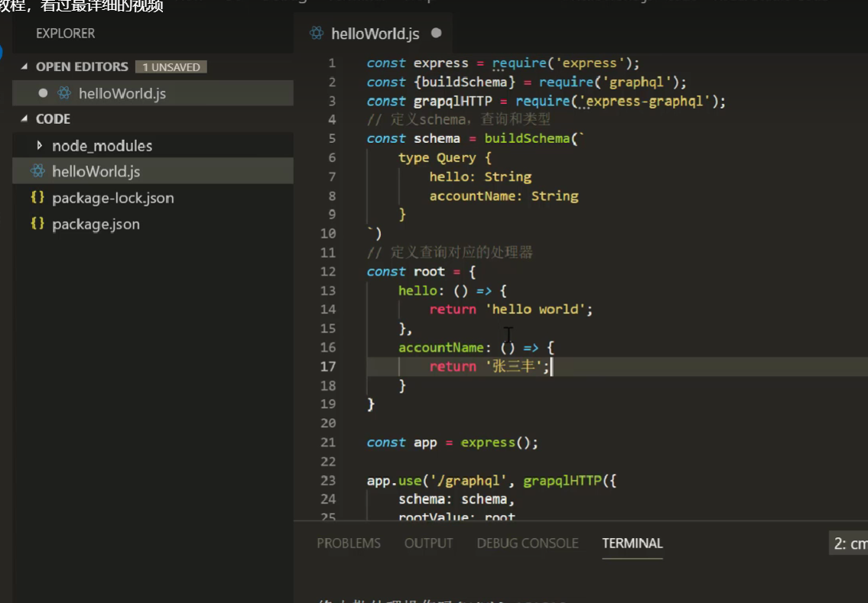The image size is (868, 603).
Task: Click the OPEN EDITORS header label
Action: 82,66
